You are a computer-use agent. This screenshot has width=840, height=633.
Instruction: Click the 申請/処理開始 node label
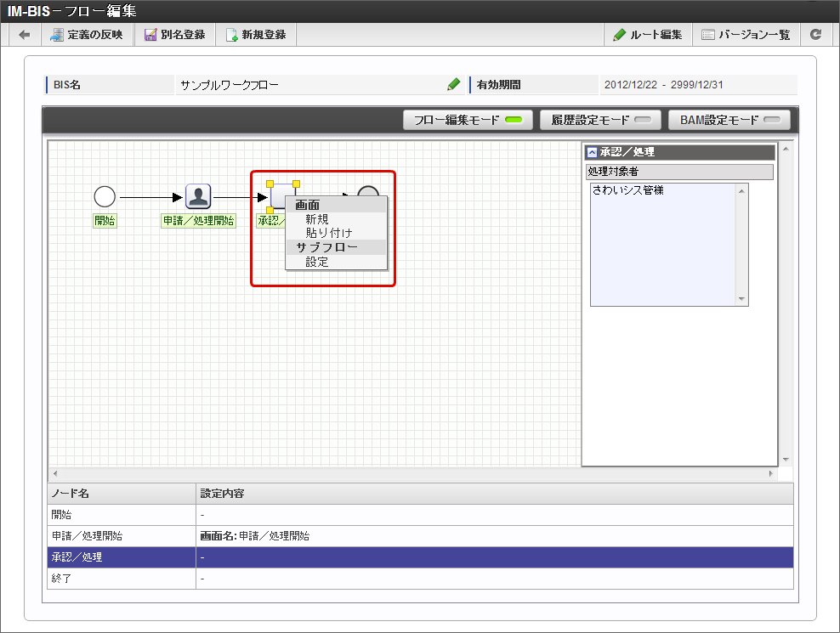point(198,221)
